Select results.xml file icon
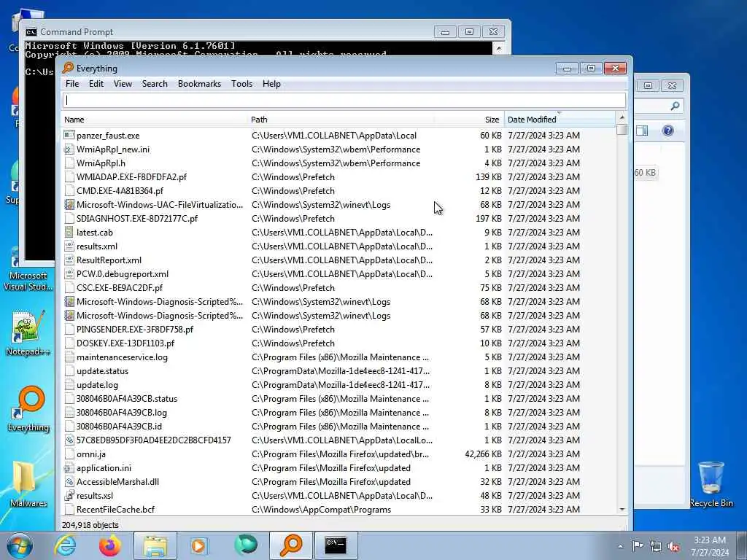The width and height of the screenshot is (747, 560). click(69, 246)
